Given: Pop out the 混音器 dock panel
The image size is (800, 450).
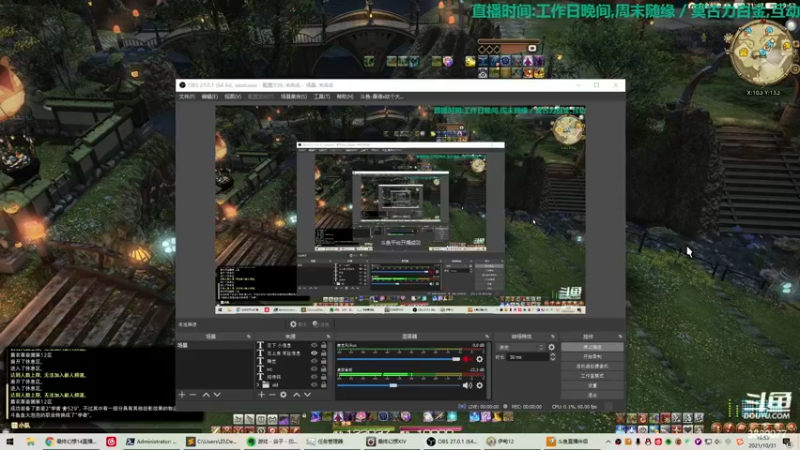Looking at the screenshot, I should 487,337.
